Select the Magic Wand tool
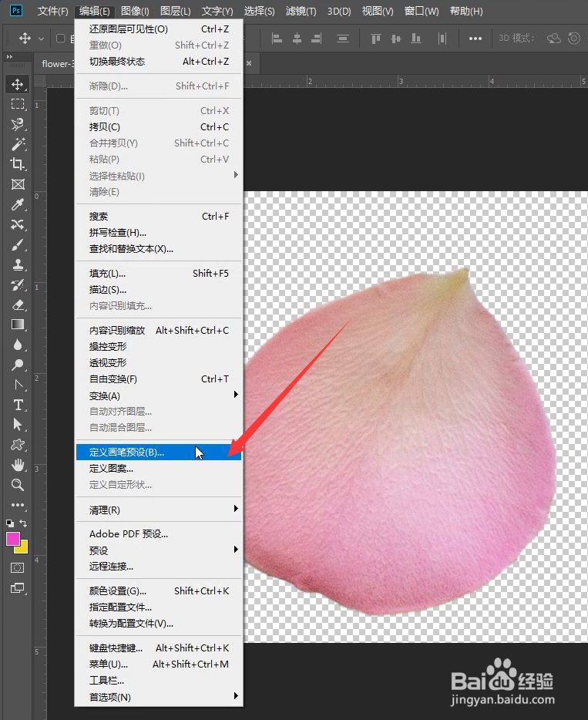Image resolution: width=588 pixels, height=720 pixels. click(18, 144)
